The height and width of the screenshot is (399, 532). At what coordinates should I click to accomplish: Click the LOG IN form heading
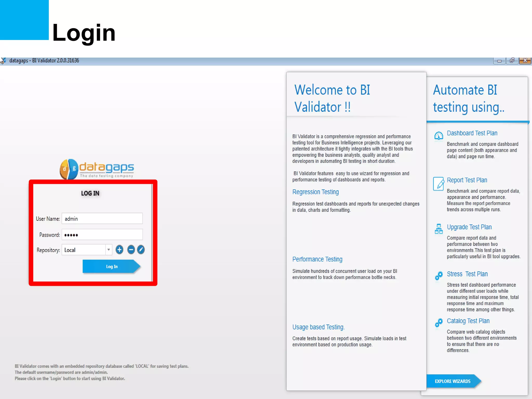coord(90,193)
